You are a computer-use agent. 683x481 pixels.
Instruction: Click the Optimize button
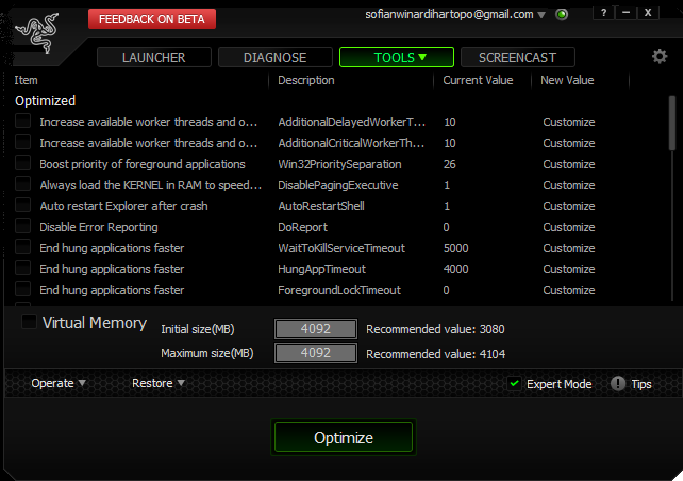click(343, 437)
